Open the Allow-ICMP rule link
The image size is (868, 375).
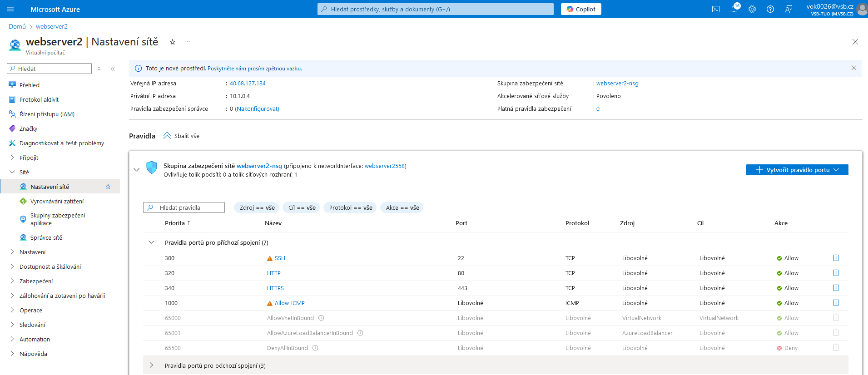point(290,303)
